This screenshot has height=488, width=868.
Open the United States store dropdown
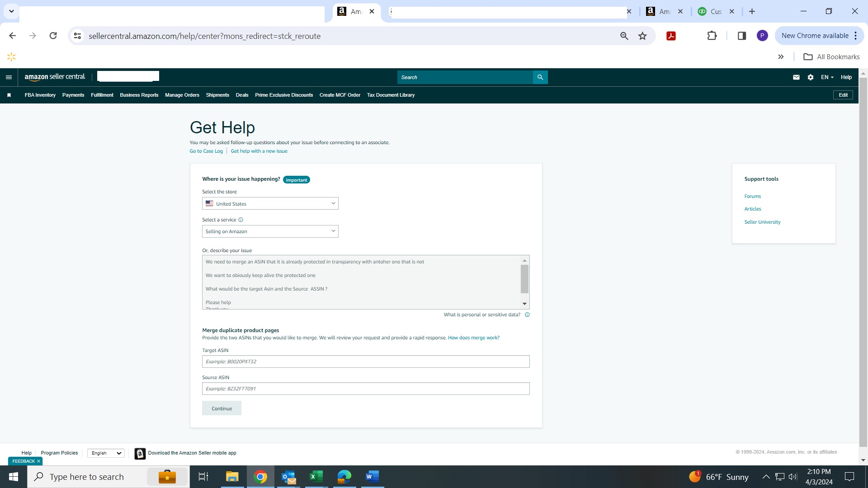(270, 203)
